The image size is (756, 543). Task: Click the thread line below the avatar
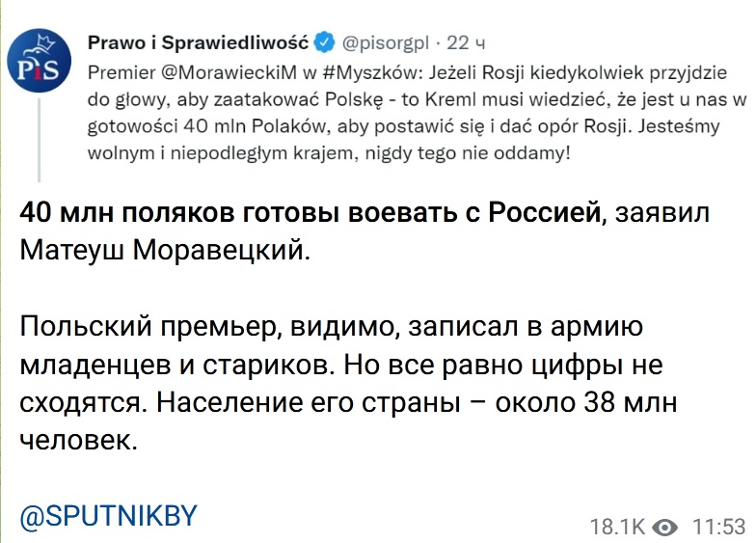39,140
